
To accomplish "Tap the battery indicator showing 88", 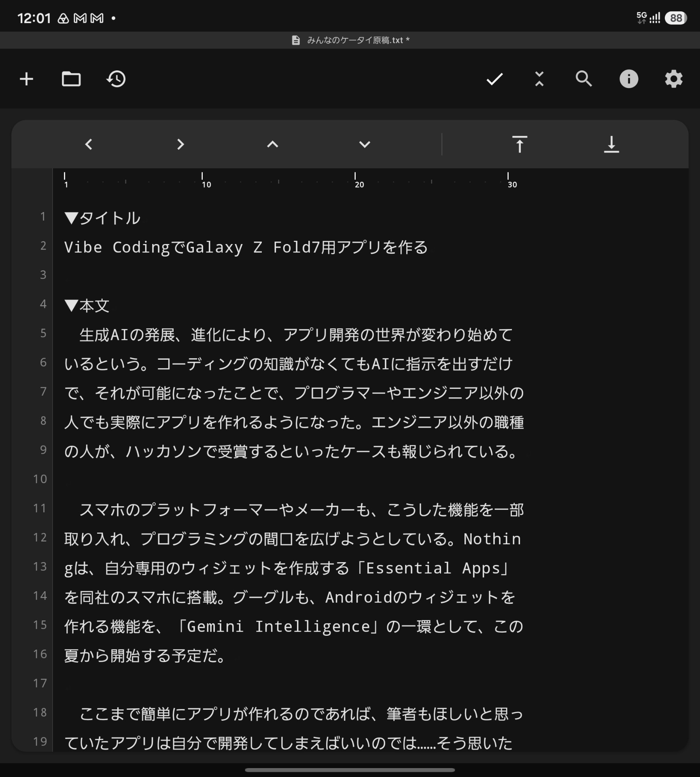I will (x=676, y=18).
